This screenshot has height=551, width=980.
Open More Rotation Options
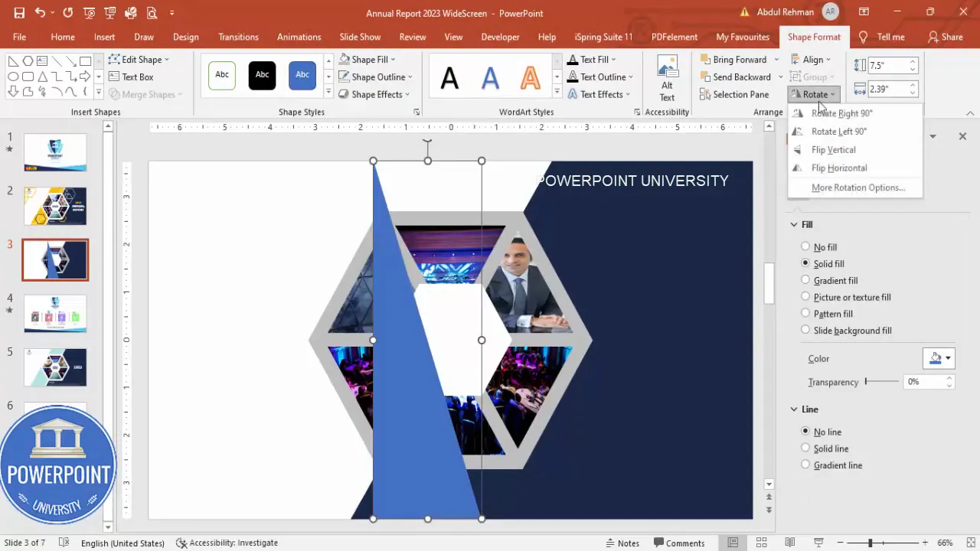click(x=857, y=187)
